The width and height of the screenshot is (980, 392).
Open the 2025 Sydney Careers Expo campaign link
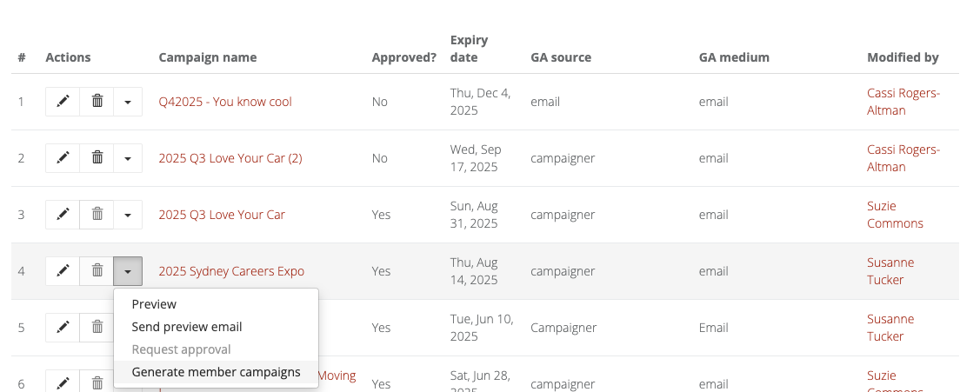pos(231,271)
